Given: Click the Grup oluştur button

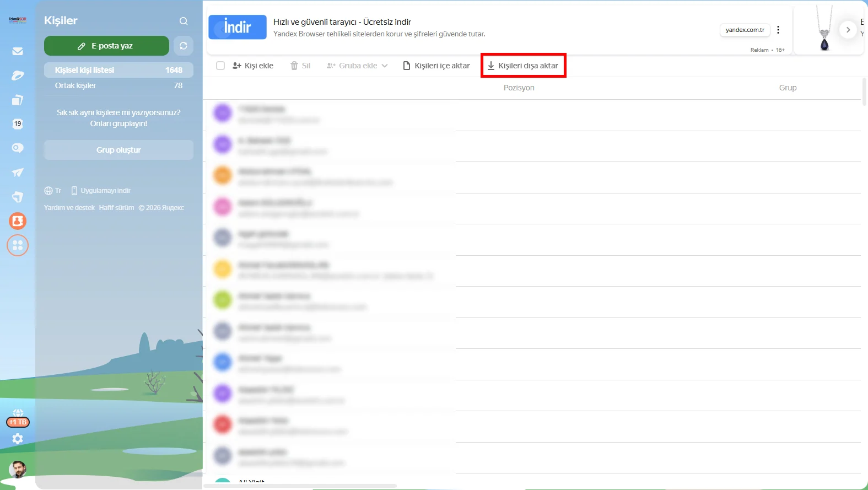Looking at the screenshot, I should (118, 150).
